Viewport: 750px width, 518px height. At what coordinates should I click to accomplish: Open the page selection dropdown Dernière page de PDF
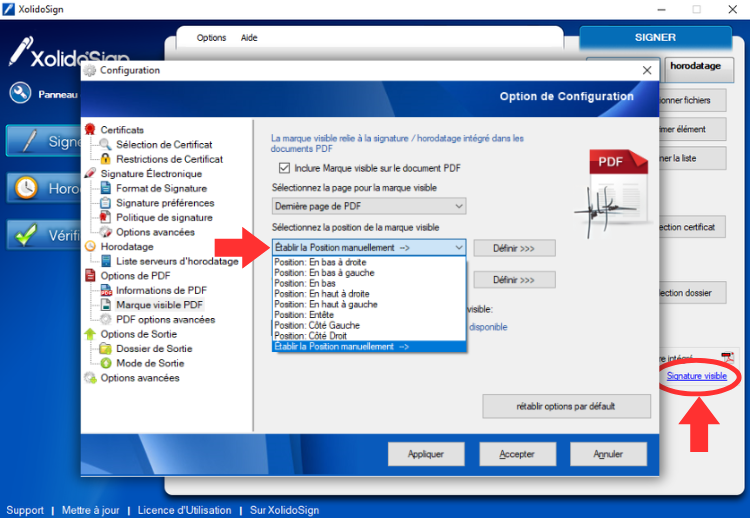pos(369,206)
